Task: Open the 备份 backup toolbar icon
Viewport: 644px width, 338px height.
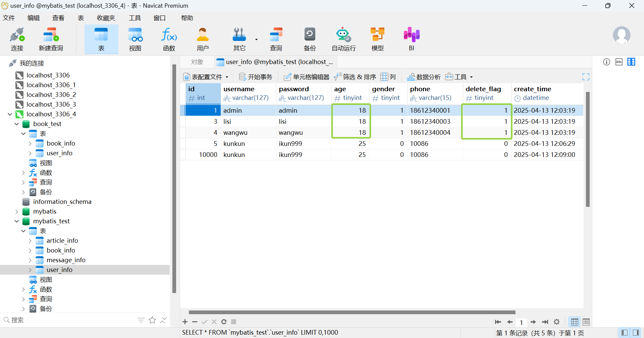Action: pos(310,40)
